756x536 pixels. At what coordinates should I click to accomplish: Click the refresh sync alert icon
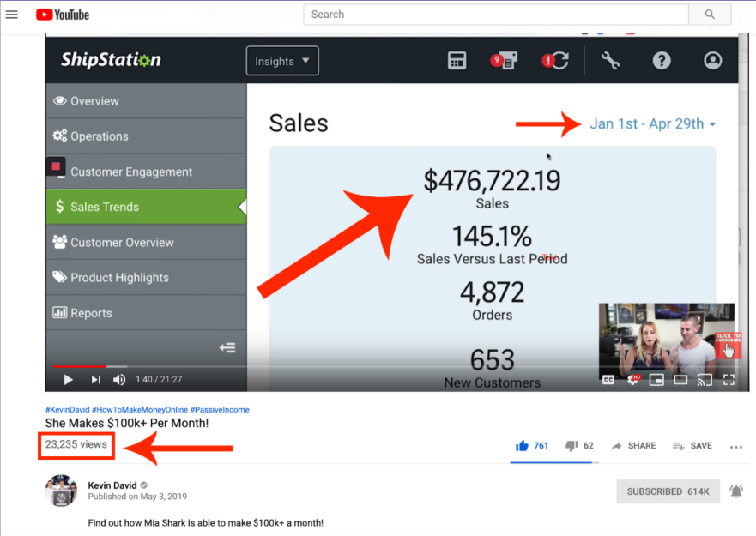point(555,61)
